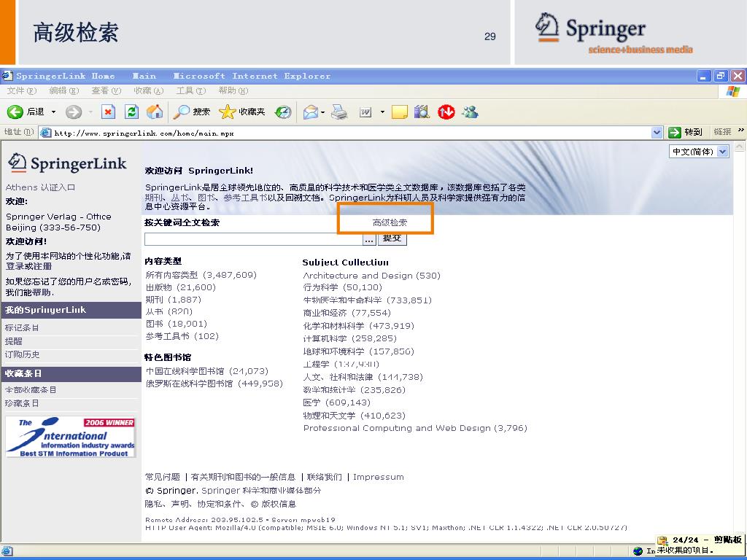Image resolution: width=747 pixels, height=560 pixels.
Task: Open the 编辑(E) menu
Action: coord(64,90)
